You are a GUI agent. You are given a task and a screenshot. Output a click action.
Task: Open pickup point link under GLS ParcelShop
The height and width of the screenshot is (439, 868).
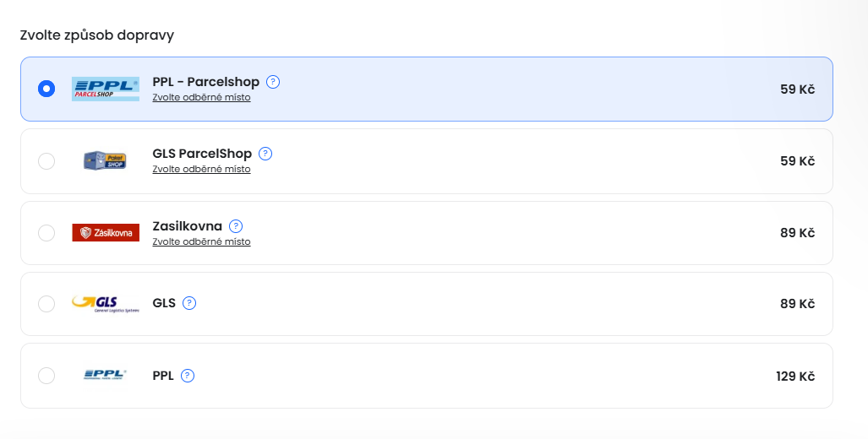coord(201,169)
